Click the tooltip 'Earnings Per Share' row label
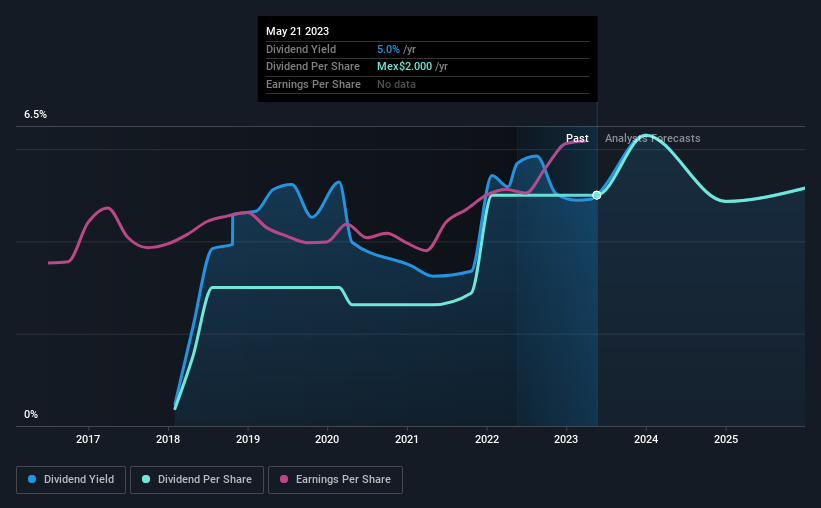821x508 pixels. (313, 84)
